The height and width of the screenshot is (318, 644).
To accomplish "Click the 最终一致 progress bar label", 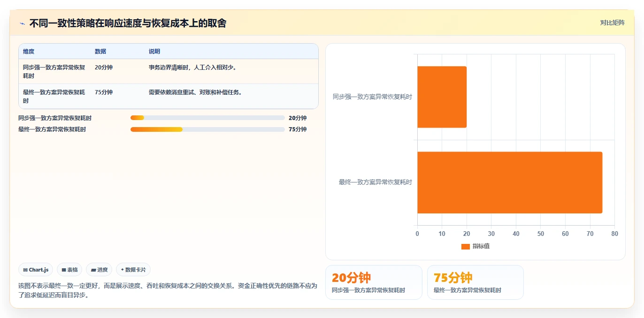I will 52,129.
